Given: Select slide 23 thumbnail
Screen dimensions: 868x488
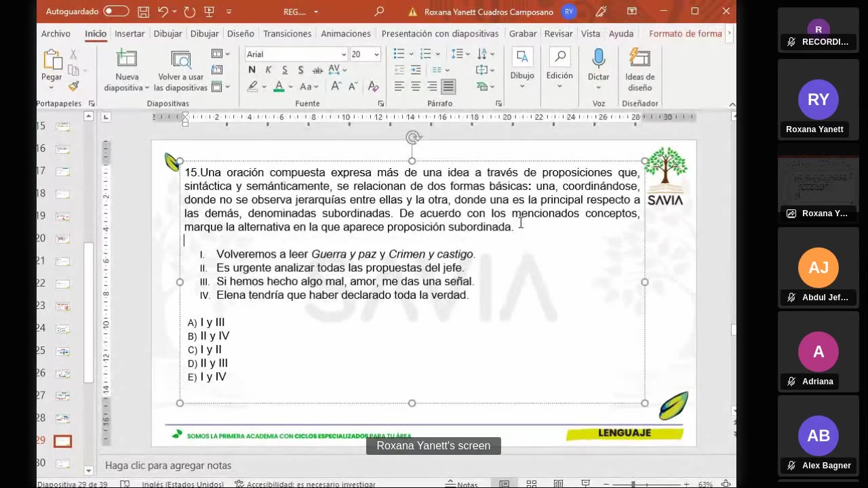Looking at the screenshot, I should 62,306.
